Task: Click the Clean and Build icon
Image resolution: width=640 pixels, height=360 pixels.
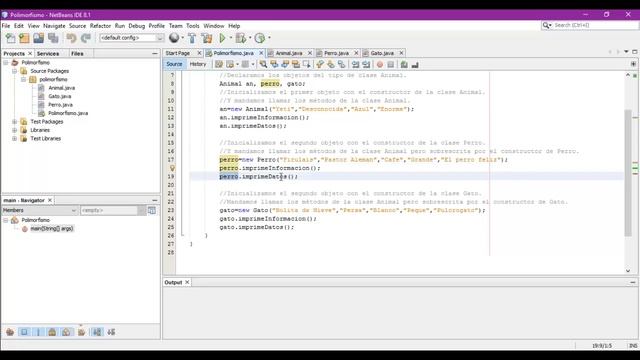Action: click(207, 38)
